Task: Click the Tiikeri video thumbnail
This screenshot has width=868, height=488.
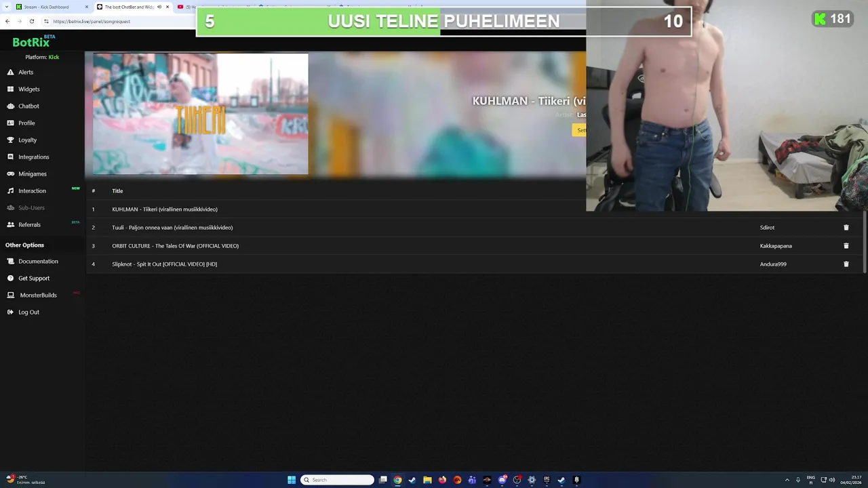Action: 201,114
